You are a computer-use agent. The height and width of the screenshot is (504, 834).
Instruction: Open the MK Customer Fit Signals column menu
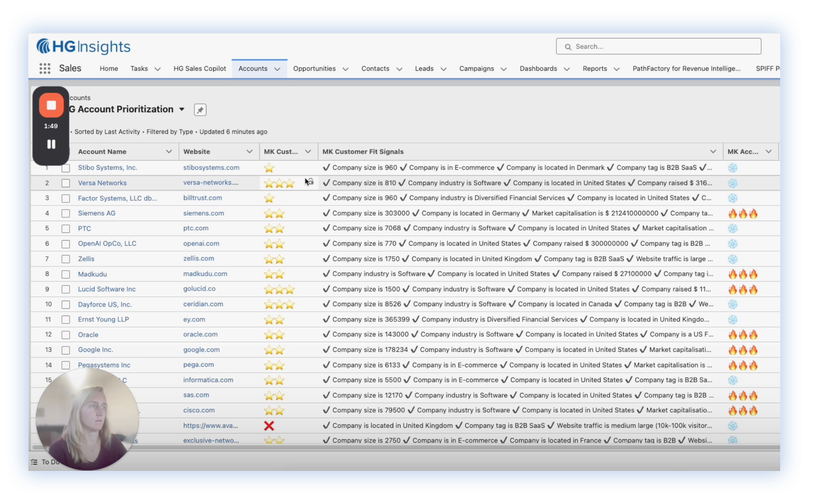point(713,152)
